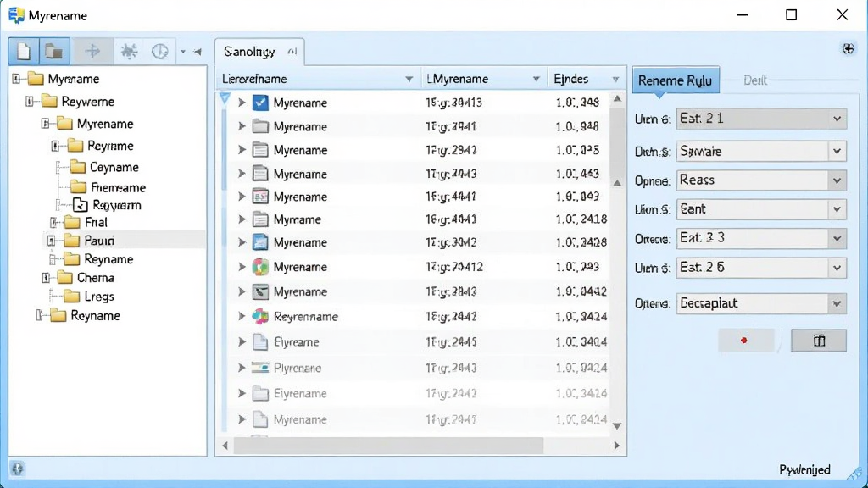
Task: Click the gray plus-shaped toolbar icon
Action: 92,52
